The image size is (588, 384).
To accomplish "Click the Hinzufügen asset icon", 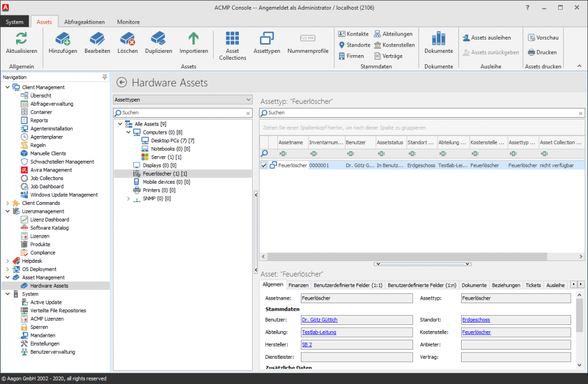I will click(63, 39).
